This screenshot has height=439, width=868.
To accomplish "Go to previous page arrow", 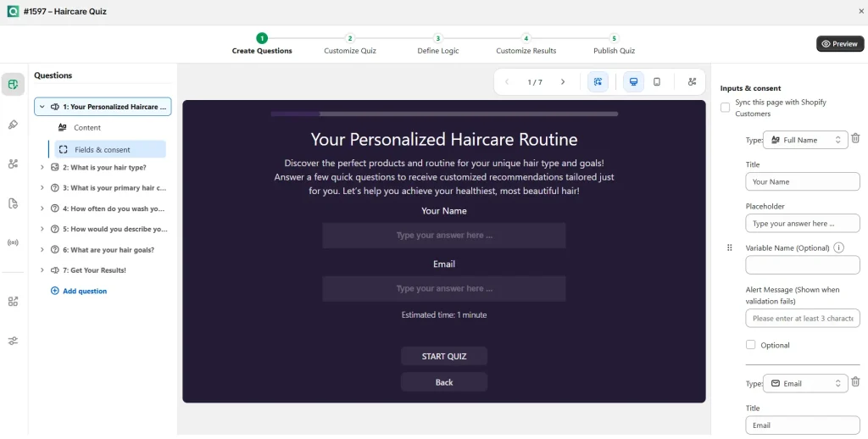I will (507, 82).
